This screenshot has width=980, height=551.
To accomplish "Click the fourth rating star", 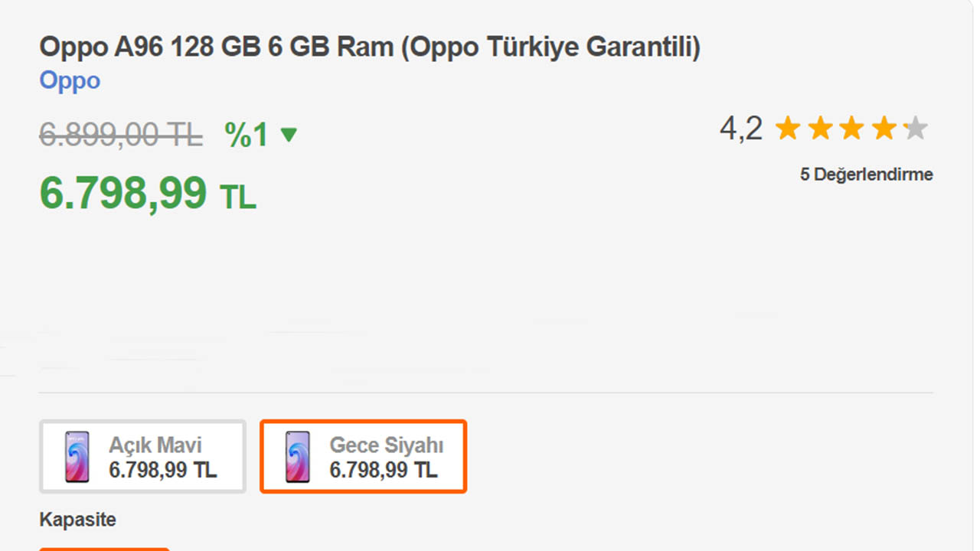I will click(884, 129).
